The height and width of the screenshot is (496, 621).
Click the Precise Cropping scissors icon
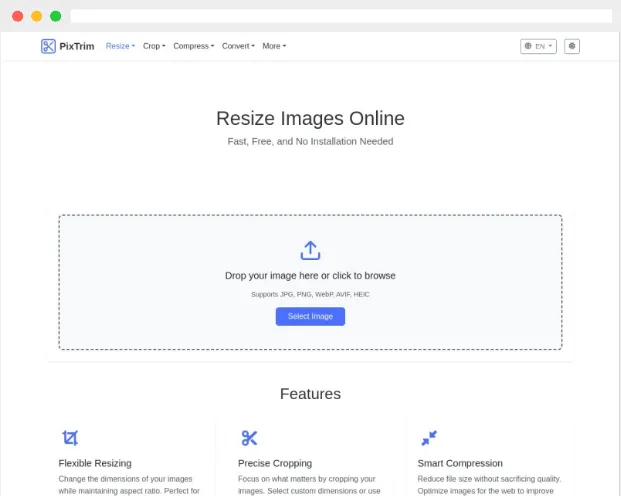pyautogui.click(x=249, y=438)
